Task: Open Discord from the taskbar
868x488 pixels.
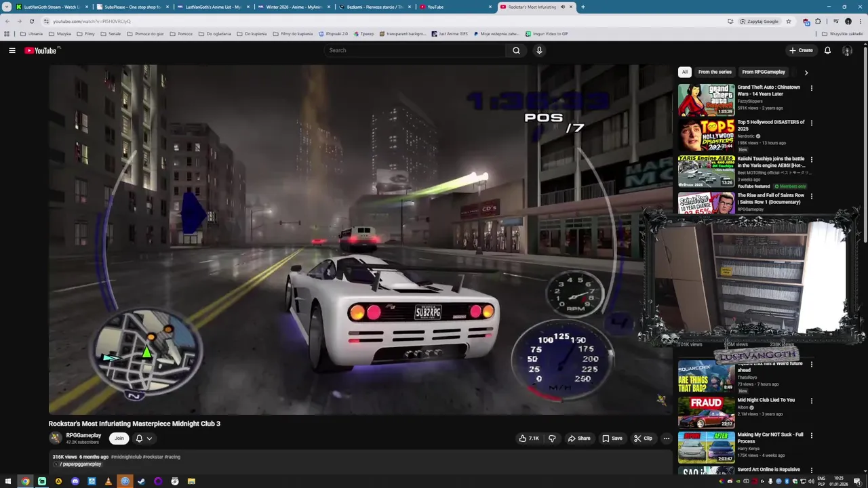Action: 75,481
